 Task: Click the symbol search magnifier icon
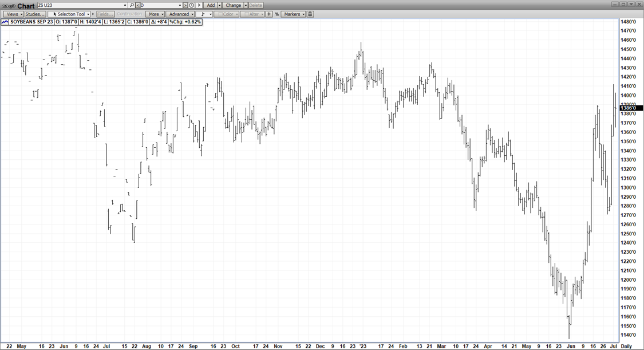[132, 5]
